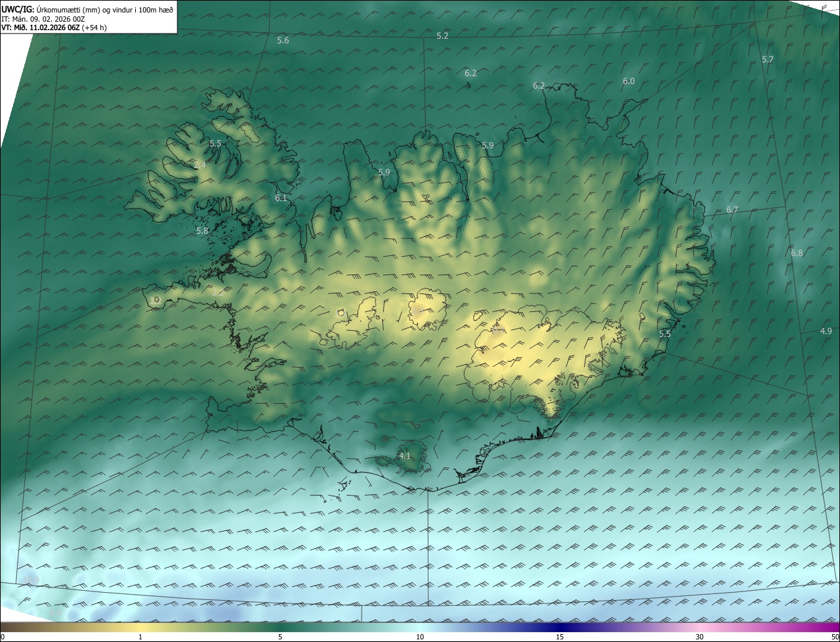Viewport: 840px width, 642px height.
Task: Pick the color scale tick label 30
Action: tap(700, 637)
